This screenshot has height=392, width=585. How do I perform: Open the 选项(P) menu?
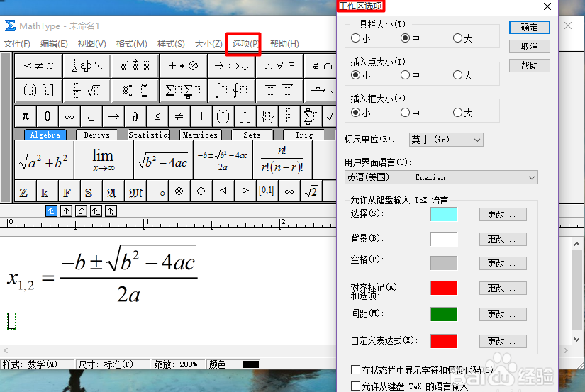(x=244, y=44)
